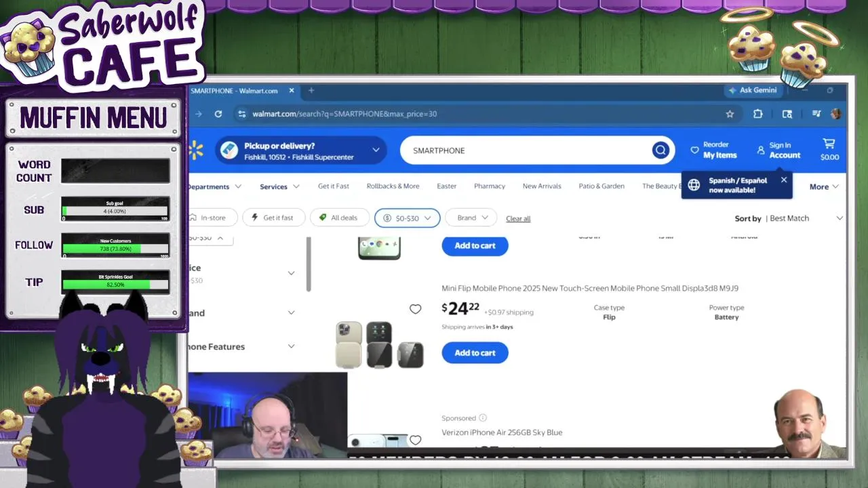
Task: Open Sign In Account
Action: coord(778,150)
